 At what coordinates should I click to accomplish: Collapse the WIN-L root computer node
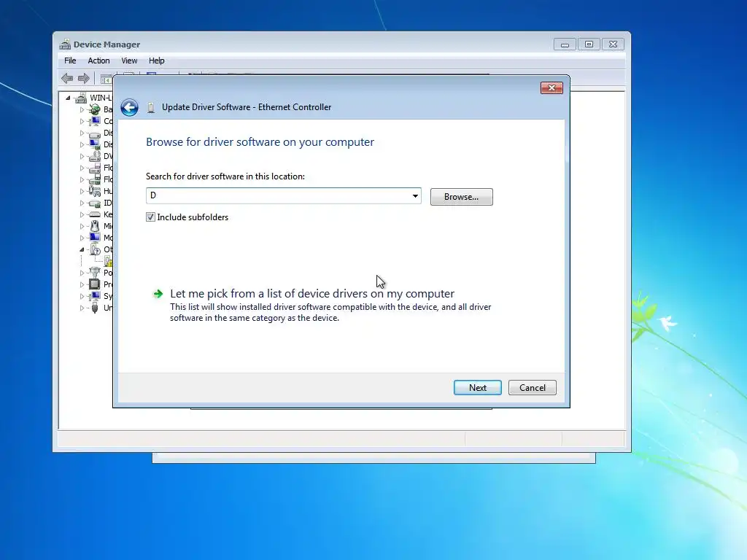[68, 98]
